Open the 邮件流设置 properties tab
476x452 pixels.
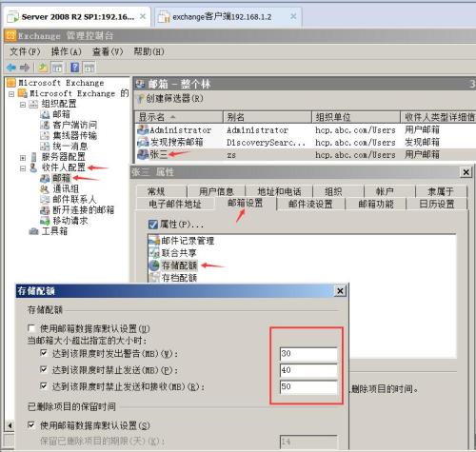point(310,204)
